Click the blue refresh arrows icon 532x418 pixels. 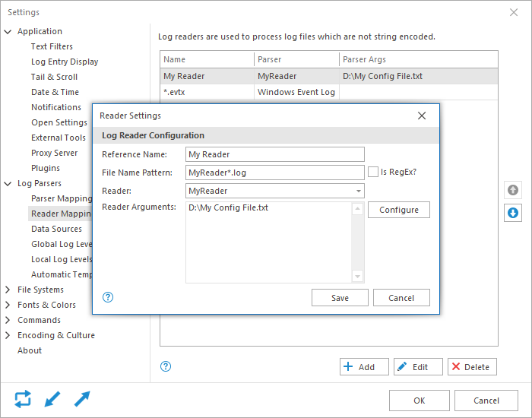pos(23,399)
